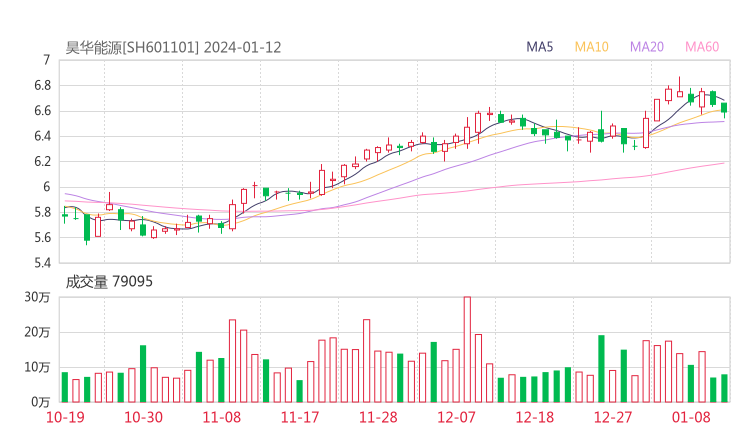Click the 20万 volume axis label
The height and width of the screenshot is (440, 740).
(x=37, y=332)
